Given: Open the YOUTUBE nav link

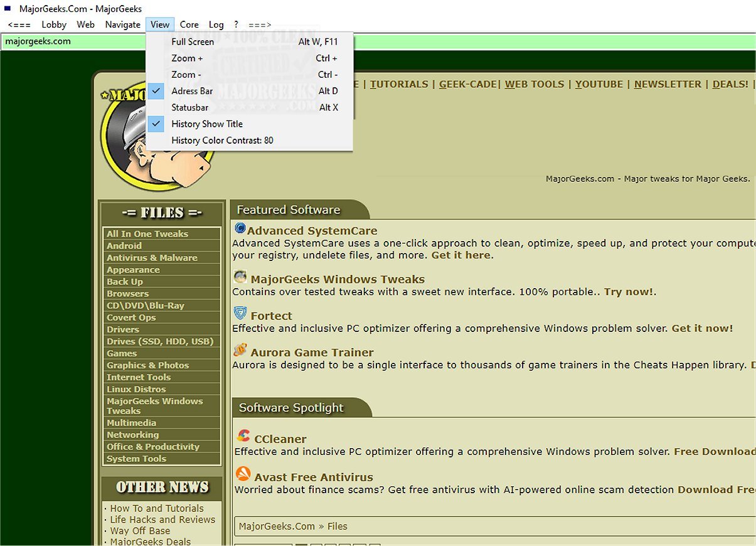Looking at the screenshot, I should [x=599, y=84].
